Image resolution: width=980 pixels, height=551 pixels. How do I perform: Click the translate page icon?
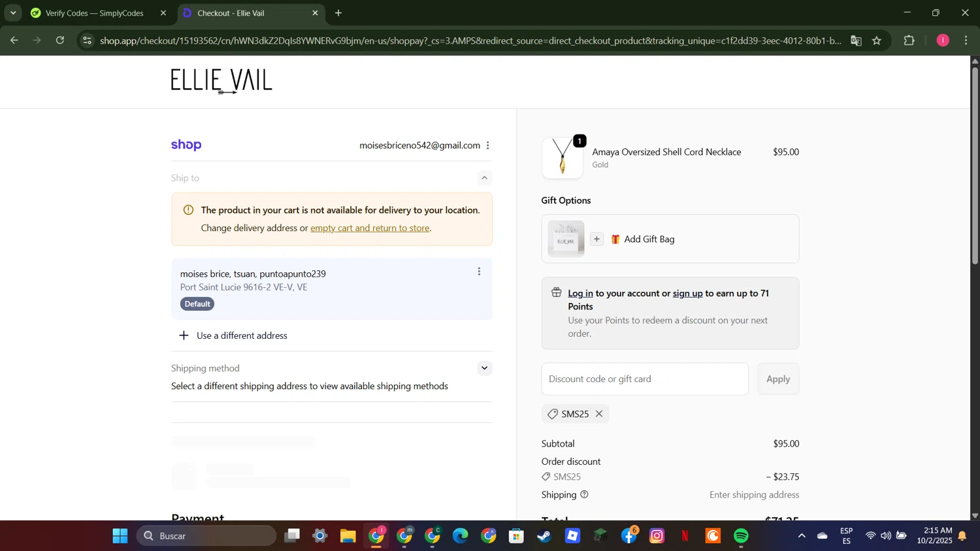pos(856,40)
